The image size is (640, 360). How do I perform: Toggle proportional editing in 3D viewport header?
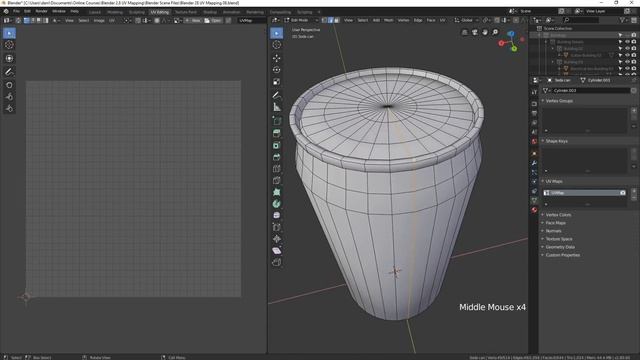(x=516, y=20)
